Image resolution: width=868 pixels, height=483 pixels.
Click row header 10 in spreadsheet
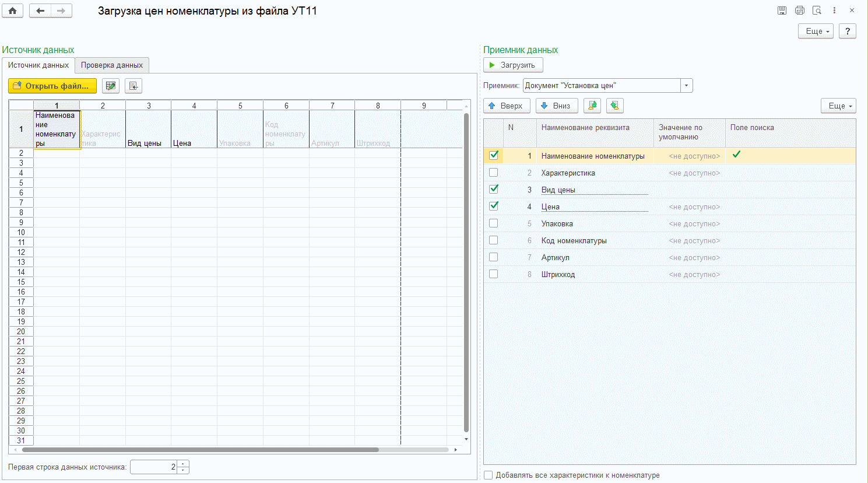click(21, 232)
